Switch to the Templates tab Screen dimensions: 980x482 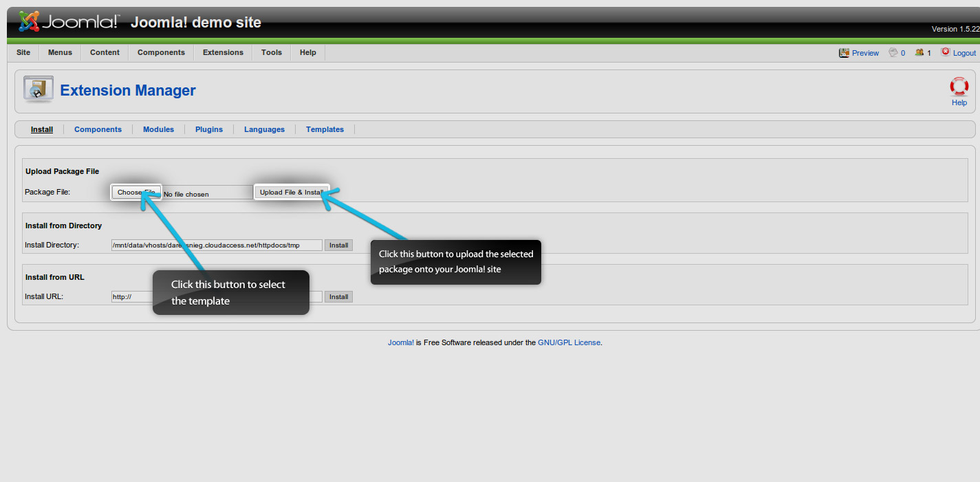click(325, 129)
